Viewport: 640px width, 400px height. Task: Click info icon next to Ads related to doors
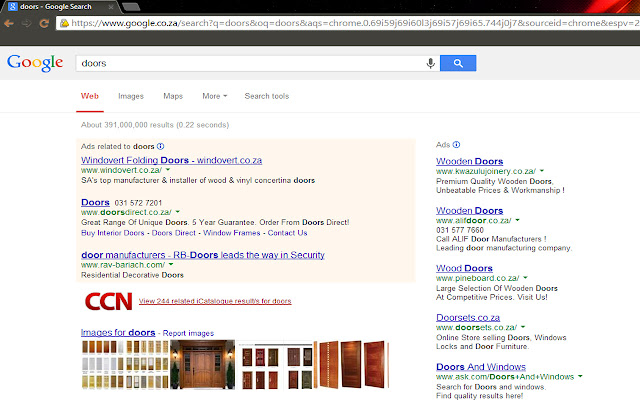pyautogui.click(x=160, y=146)
